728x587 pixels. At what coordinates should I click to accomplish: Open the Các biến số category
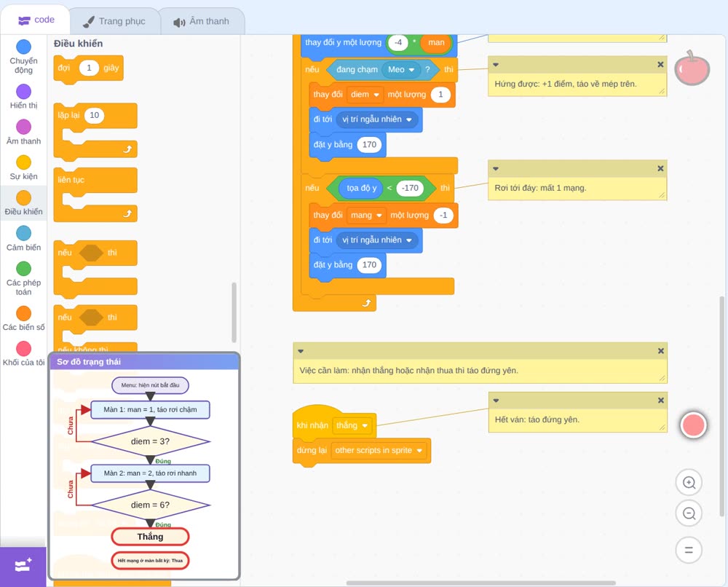(x=23, y=318)
